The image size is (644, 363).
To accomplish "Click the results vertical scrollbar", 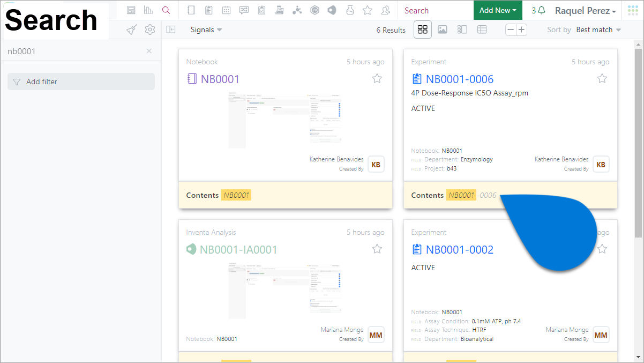I will 638,142.
